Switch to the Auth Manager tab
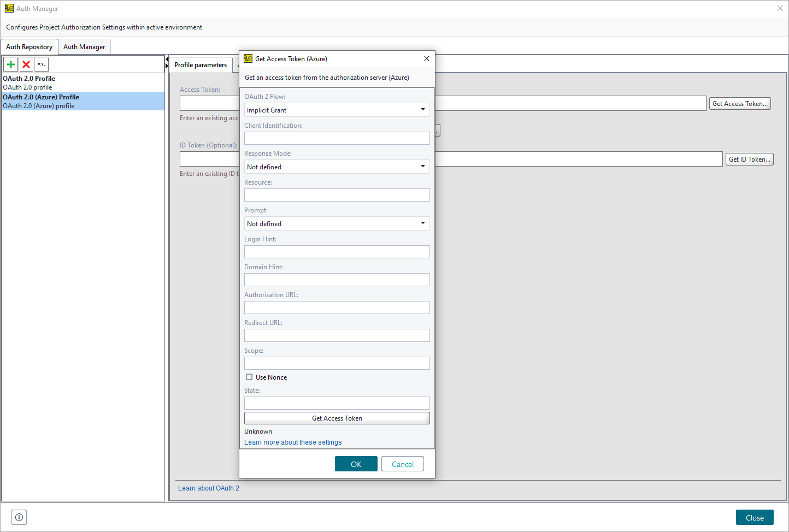The image size is (789, 532). coord(84,46)
